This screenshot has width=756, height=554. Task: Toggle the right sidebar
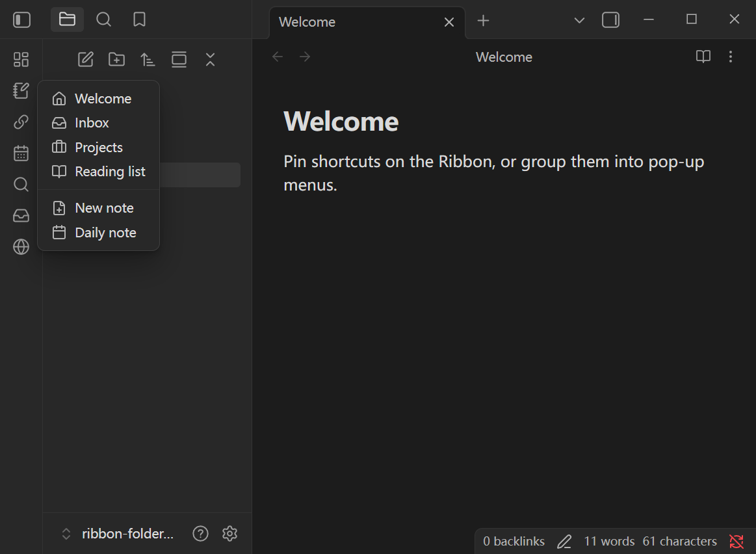coord(610,20)
